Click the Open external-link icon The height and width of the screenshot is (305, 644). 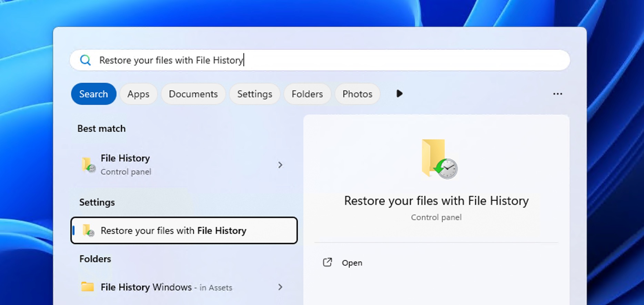[x=327, y=263]
